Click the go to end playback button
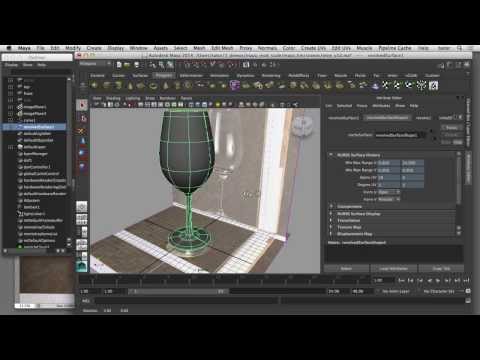 click(x=466, y=281)
